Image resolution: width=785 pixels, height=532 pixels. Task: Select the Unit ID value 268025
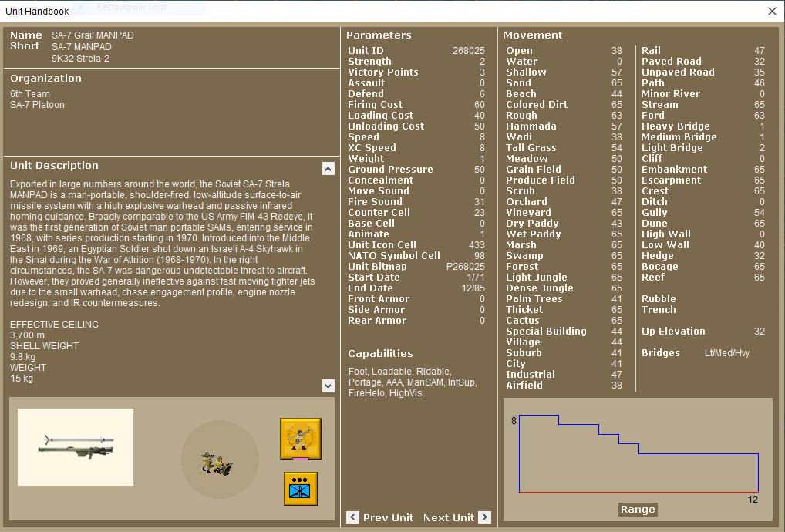(469, 51)
